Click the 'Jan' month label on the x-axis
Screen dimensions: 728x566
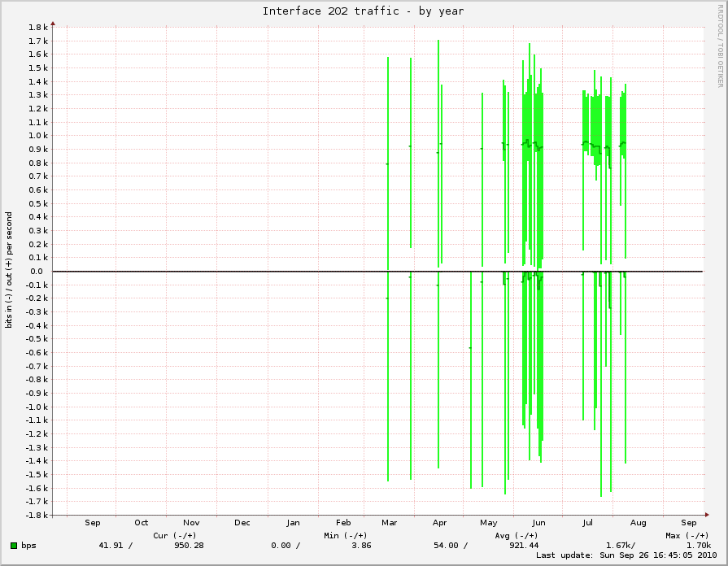click(293, 523)
